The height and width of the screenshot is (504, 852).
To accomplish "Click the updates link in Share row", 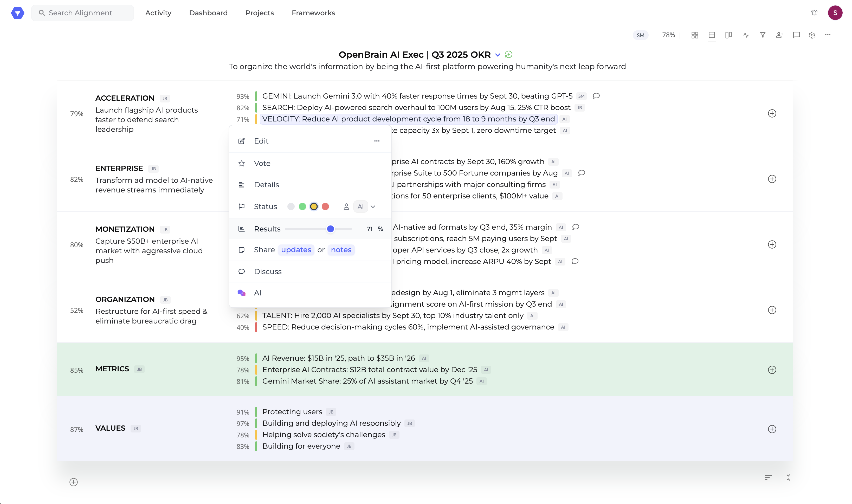I will (296, 250).
